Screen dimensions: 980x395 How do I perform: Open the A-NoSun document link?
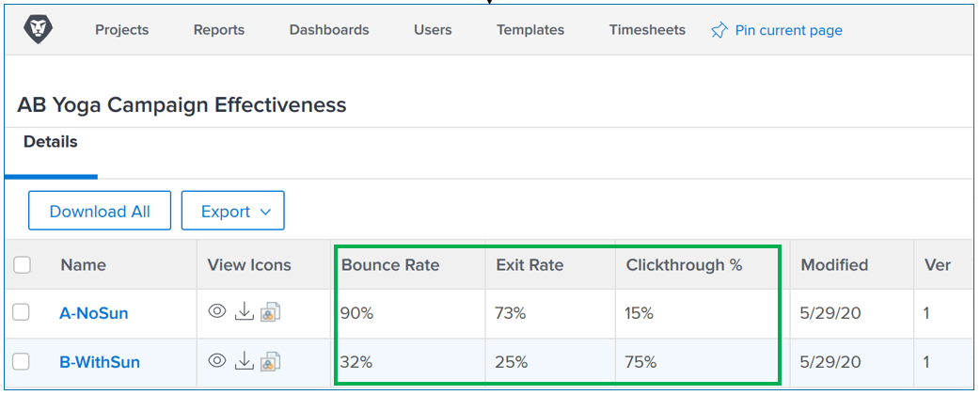coord(94,314)
